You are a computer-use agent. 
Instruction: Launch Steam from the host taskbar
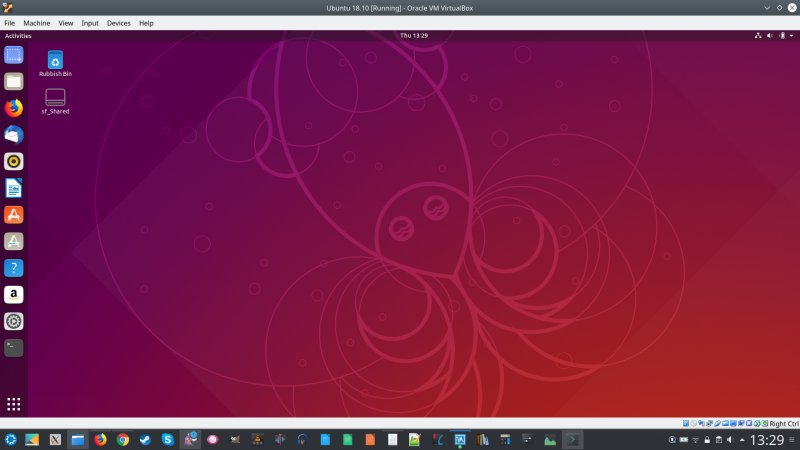point(145,439)
